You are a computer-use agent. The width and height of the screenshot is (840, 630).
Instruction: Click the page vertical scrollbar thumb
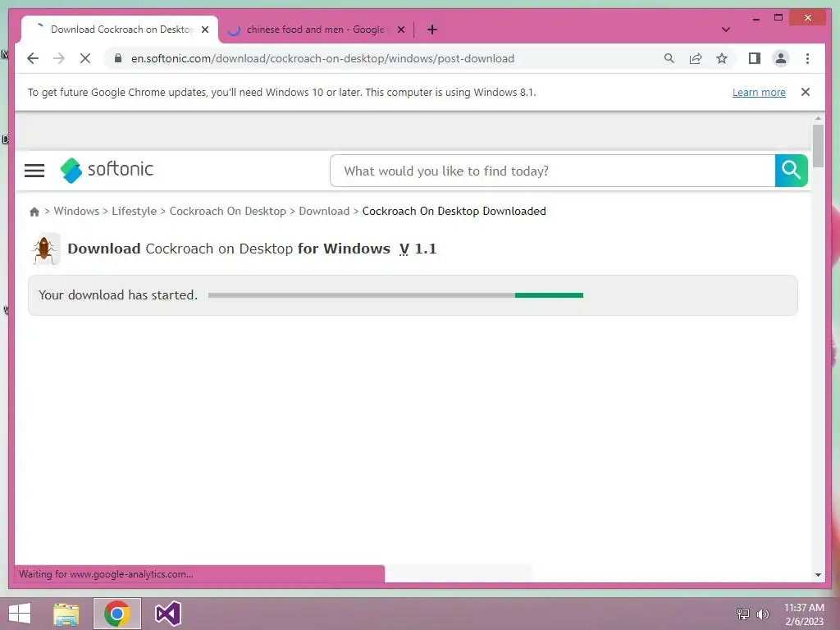818,146
